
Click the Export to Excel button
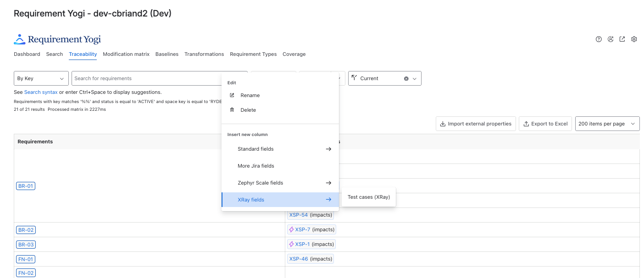click(545, 124)
